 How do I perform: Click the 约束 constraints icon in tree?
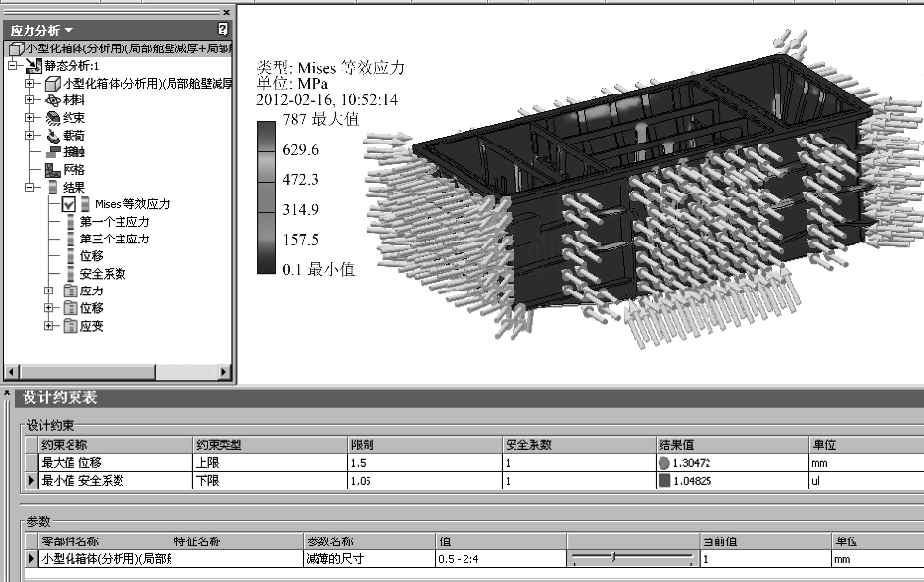[x=53, y=118]
